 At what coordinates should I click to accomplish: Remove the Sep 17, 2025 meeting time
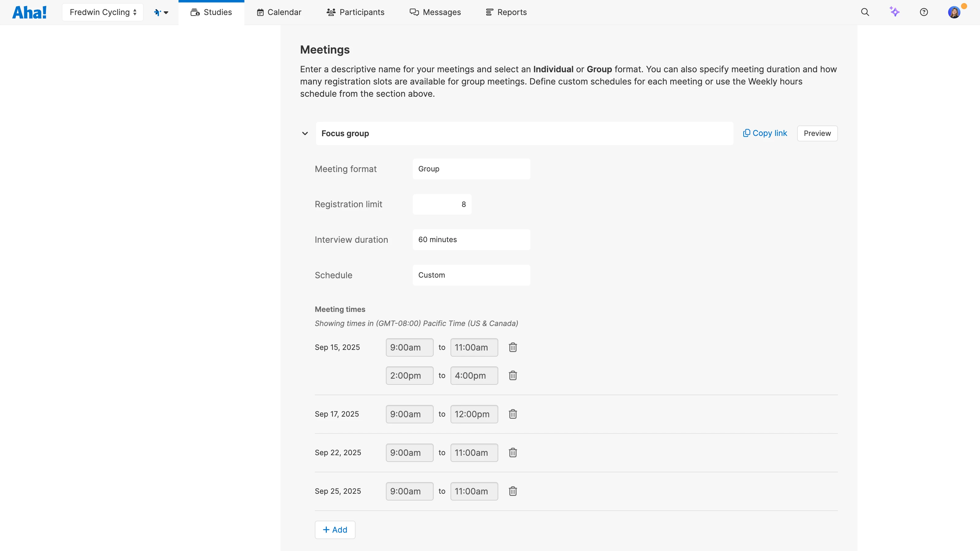(x=512, y=414)
